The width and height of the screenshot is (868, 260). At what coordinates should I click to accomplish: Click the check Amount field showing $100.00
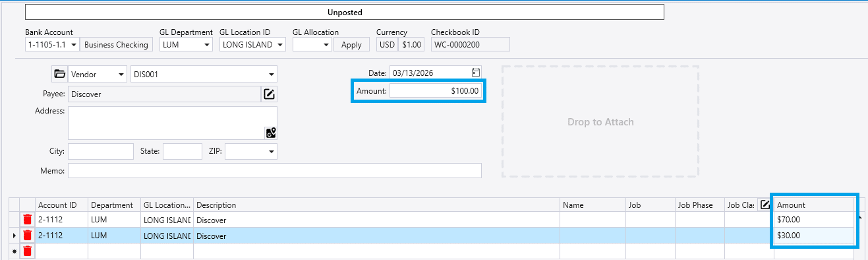pyautogui.click(x=436, y=90)
